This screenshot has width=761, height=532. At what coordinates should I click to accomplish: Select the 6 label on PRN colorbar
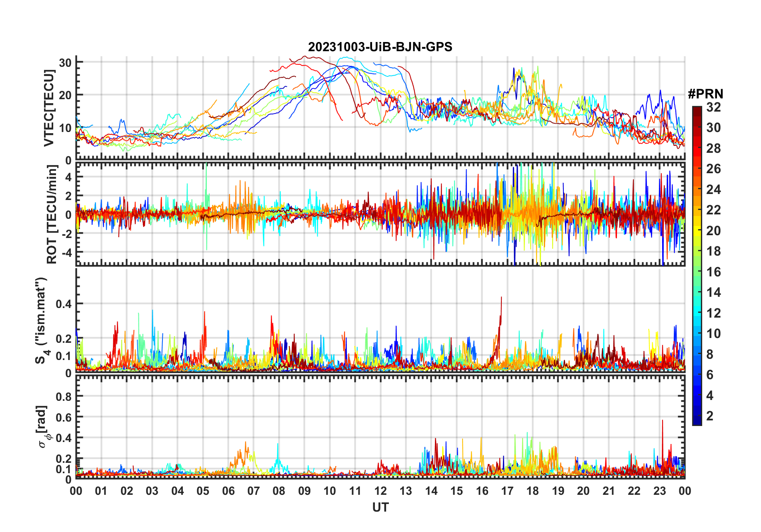pos(710,375)
